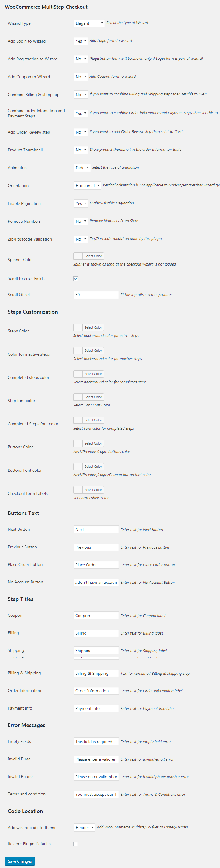The height and width of the screenshot is (868, 220).
Task: Click the Save Changes button
Action: coord(20,861)
